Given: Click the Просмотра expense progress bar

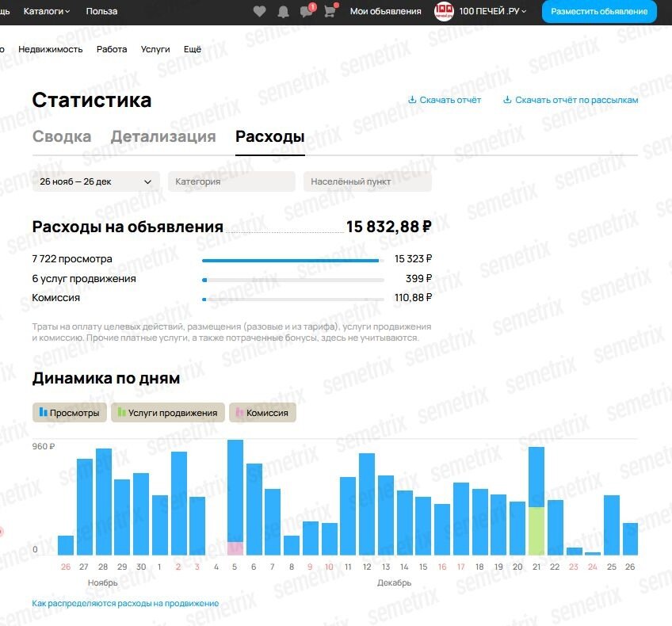Looking at the screenshot, I should pos(292,259).
